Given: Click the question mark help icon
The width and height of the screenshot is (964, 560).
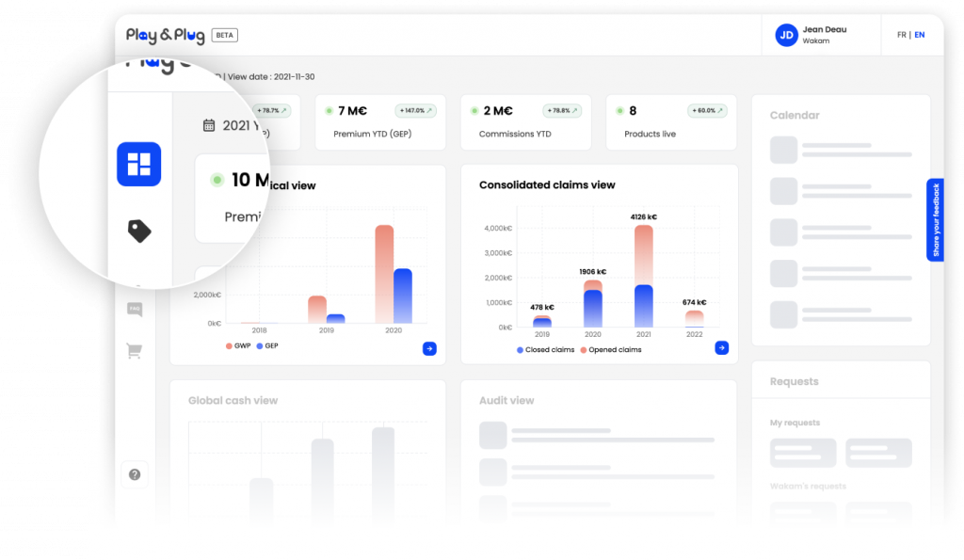Looking at the screenshot, I should [x=135, y=474].
